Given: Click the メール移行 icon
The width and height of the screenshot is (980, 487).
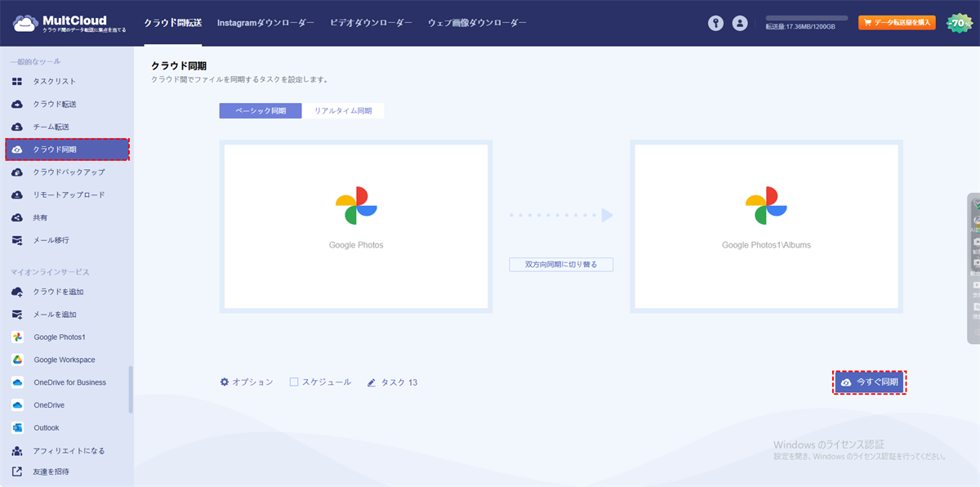Looking at the screenshot, I should [x=17, y=240].
